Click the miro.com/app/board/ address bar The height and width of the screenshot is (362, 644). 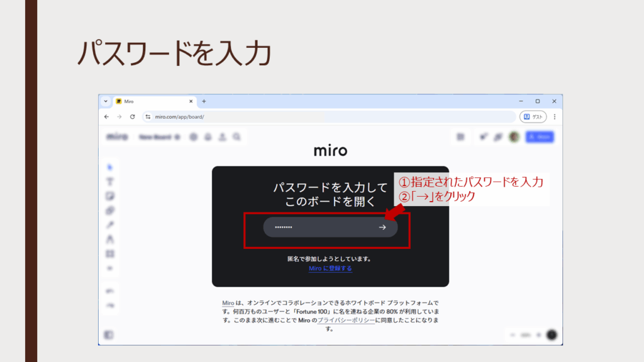314,117
